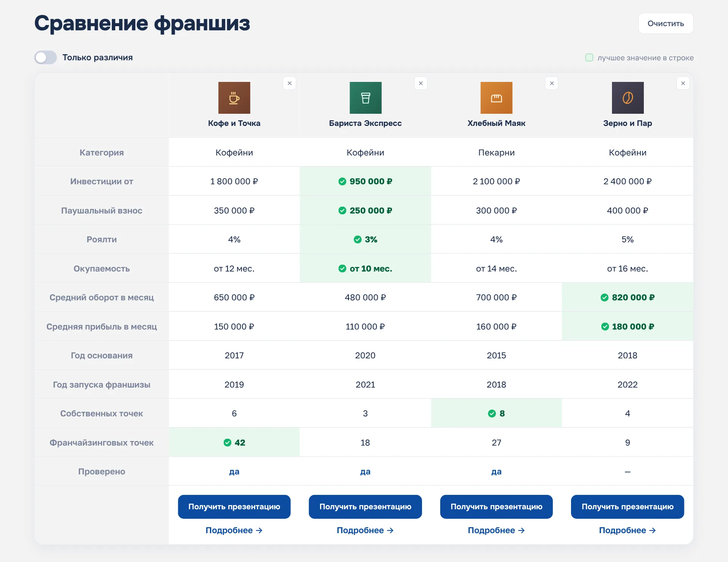This screenshot has height=562, width=728.
Task: Click the Кофе и Точка franchise name
Action: click(x=234, y=123)
